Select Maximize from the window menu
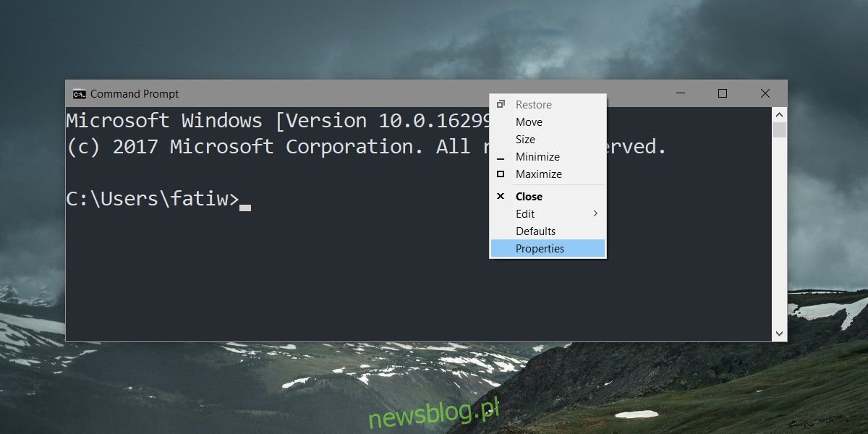 pyautogui.click(x=538, y=174)
